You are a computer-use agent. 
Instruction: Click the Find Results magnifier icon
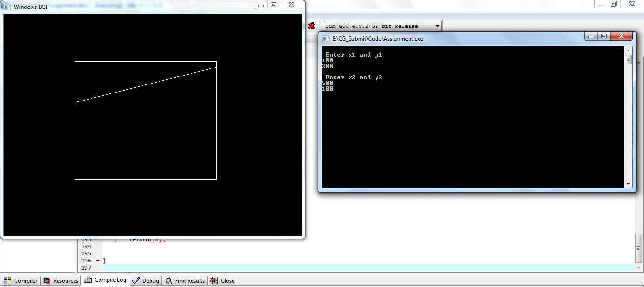tap(168, 280)
